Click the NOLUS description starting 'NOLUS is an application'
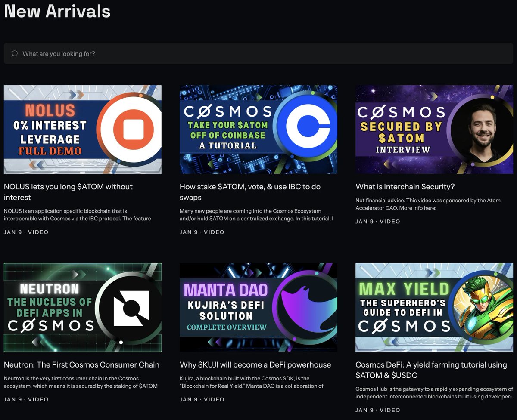Image resolution: width=517 pixels, height=420 pixels. pos(78,215)
